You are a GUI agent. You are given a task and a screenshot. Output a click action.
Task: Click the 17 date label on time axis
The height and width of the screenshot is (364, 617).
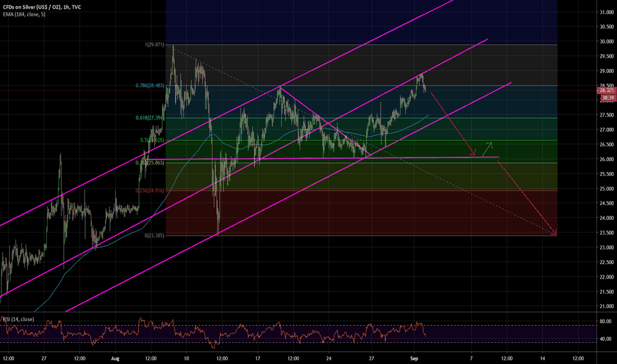pos(258,359)
